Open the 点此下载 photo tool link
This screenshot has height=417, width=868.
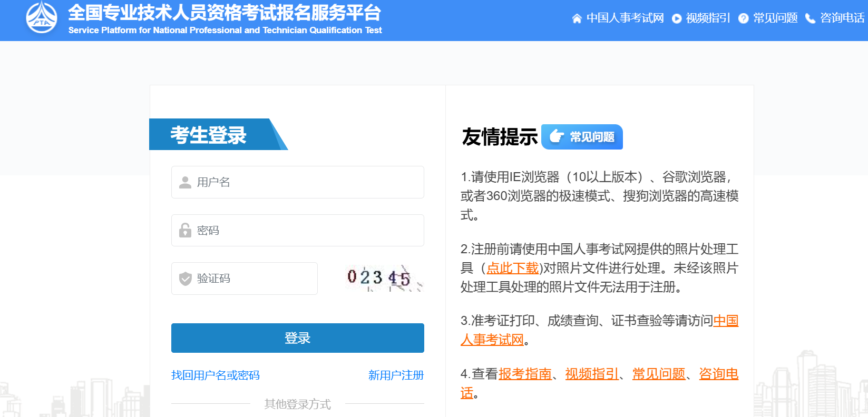[512, 268]
